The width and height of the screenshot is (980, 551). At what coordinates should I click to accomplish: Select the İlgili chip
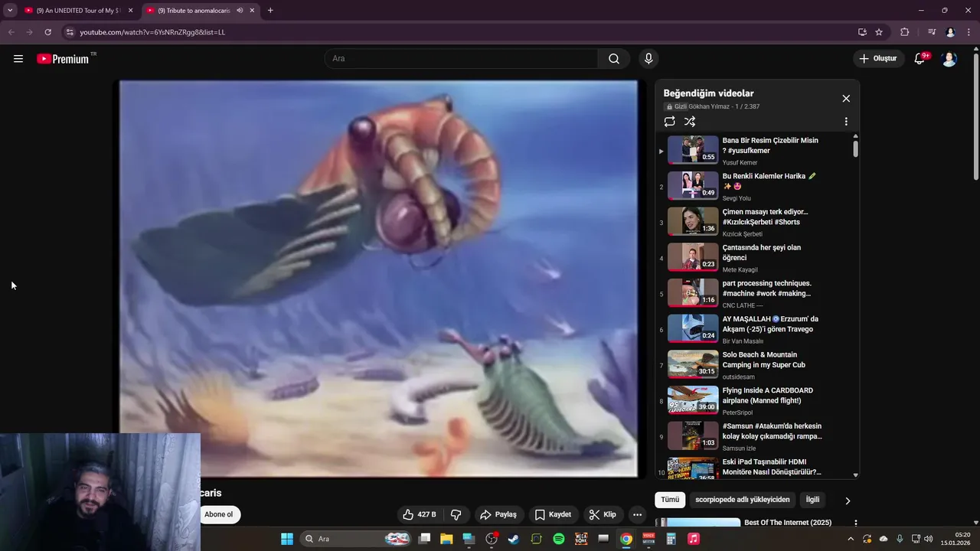[812, 500]
